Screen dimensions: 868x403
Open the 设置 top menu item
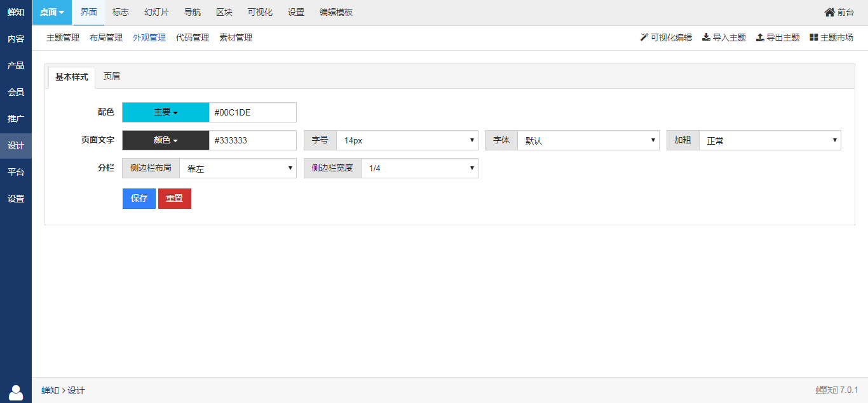coord(296,12)
